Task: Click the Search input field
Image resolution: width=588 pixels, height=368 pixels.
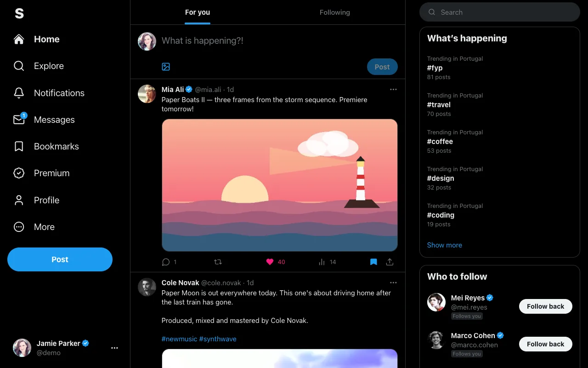Action: point(500,12)
